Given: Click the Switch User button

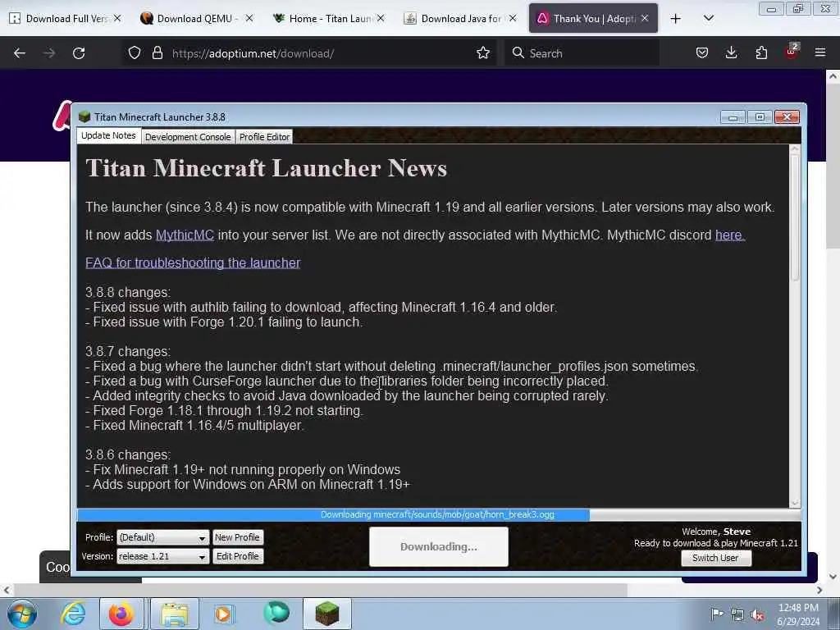Looking at the screenshot, I should 715,558.
